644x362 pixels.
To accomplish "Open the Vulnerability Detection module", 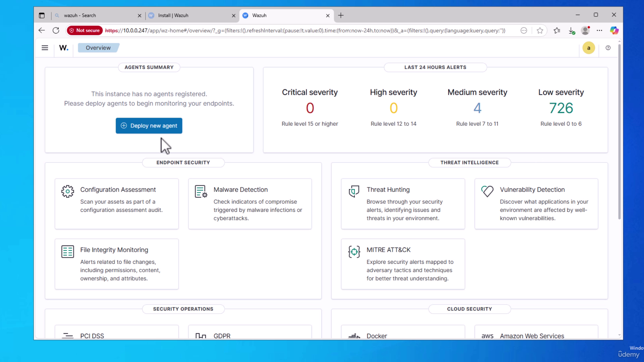I will click(x=536, y=204).
